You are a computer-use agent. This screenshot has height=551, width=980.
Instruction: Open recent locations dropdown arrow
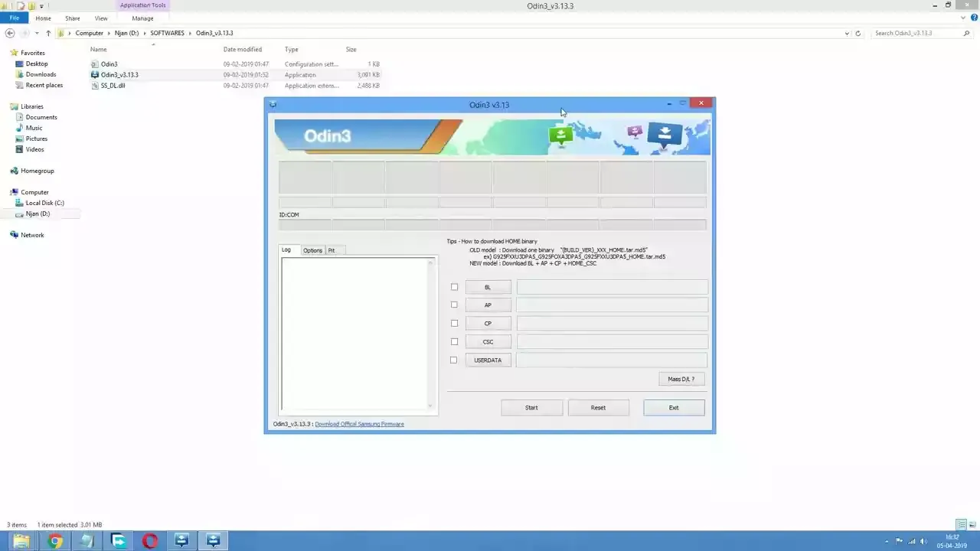point(38,33)
